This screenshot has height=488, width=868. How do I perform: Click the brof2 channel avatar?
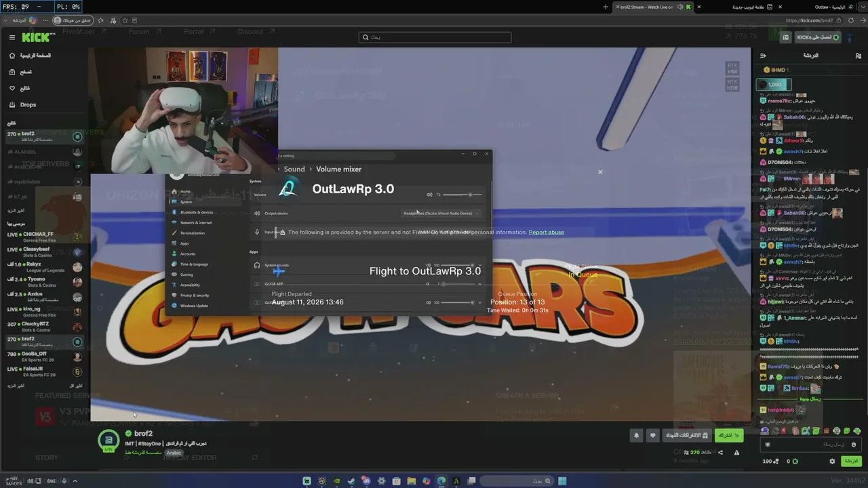point(108,440)
